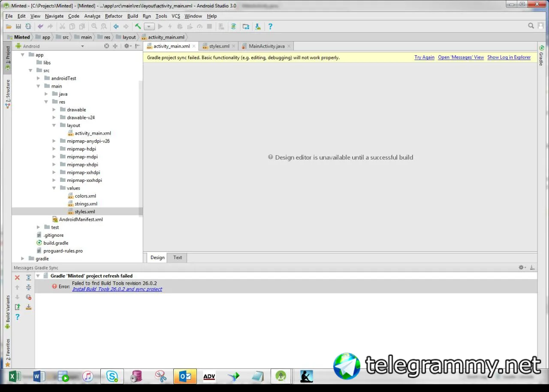This screenshot has height=392, width=549.
Task: Open the File menu
Action: [x=9, y=16]
